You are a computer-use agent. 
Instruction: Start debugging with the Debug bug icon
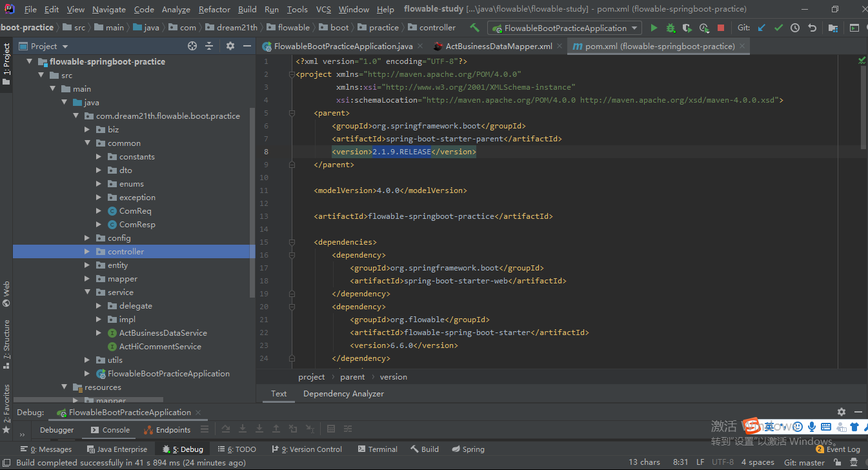(670, 28)
